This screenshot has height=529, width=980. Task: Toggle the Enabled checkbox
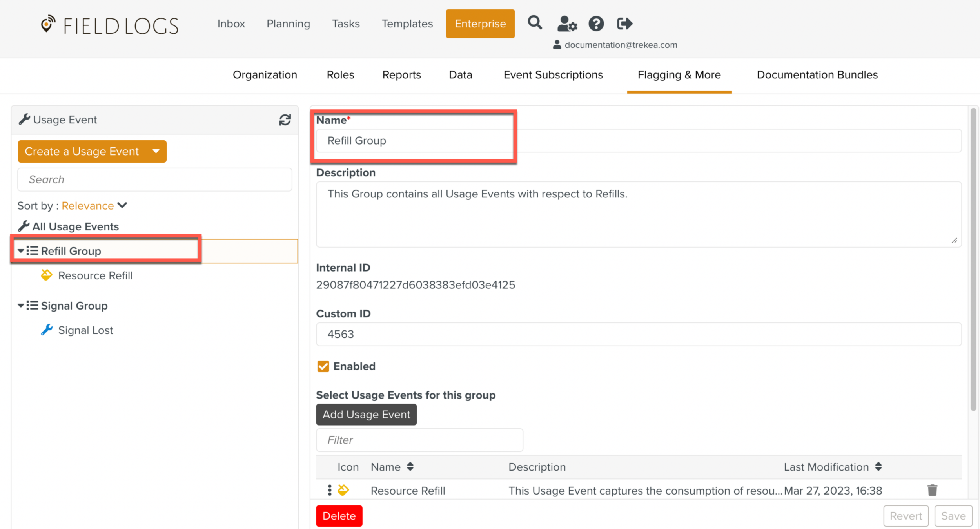pyautogui.click(x=323, y=366)
